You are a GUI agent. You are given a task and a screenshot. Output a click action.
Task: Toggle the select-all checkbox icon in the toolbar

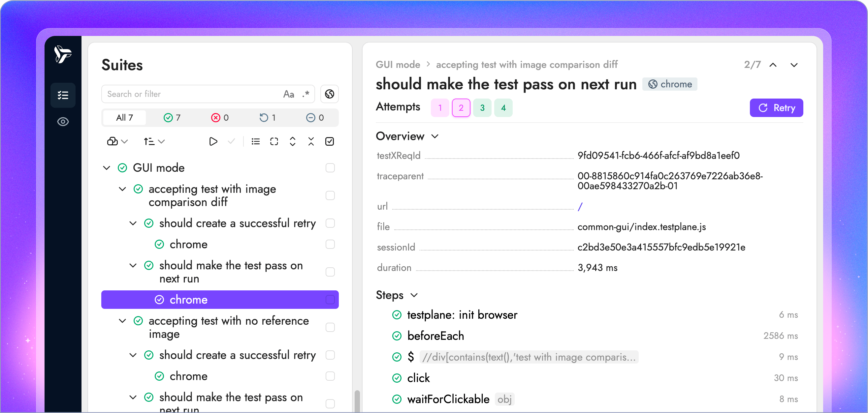(x=329, y=141)
